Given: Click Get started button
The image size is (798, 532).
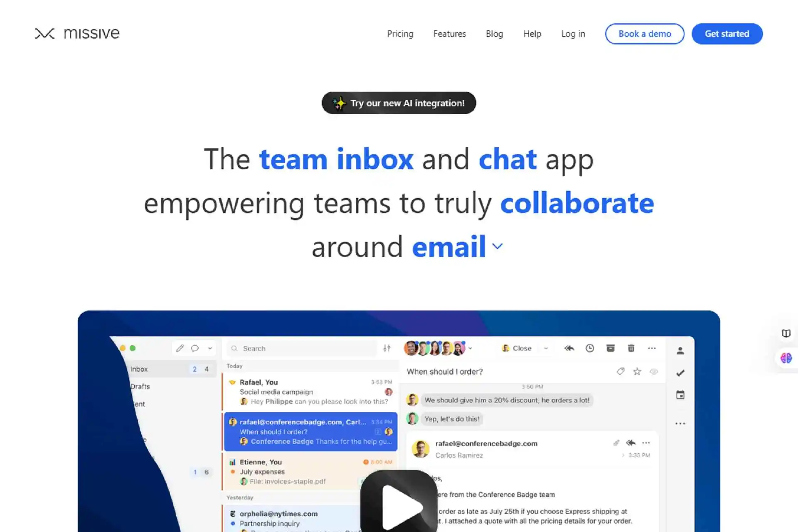Looking at the screenshot, I should click(x=727, y=33).
